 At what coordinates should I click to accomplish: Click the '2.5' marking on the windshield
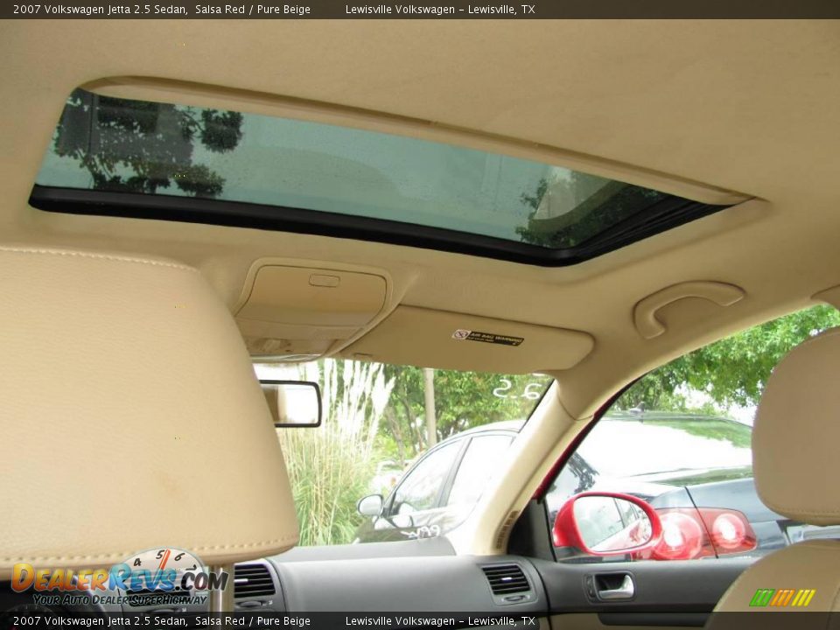coord(517,388)
